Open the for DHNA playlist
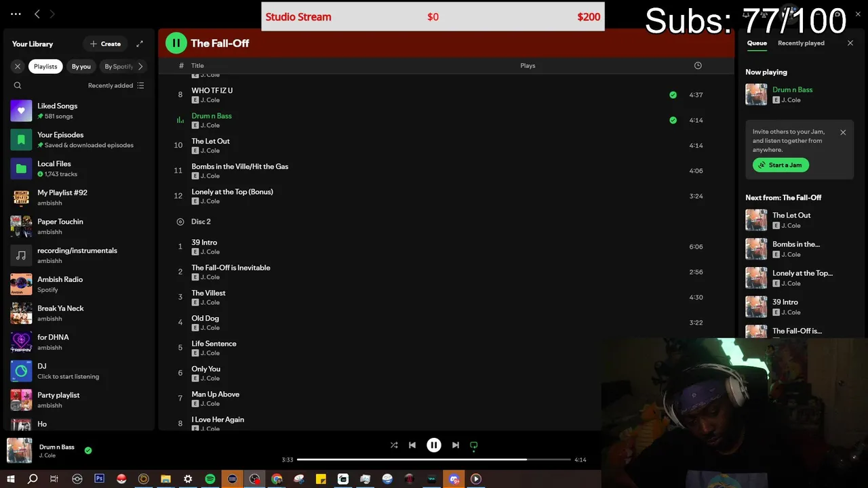The image size is (868, 488). pyautogui.click(x=78, y=342)
